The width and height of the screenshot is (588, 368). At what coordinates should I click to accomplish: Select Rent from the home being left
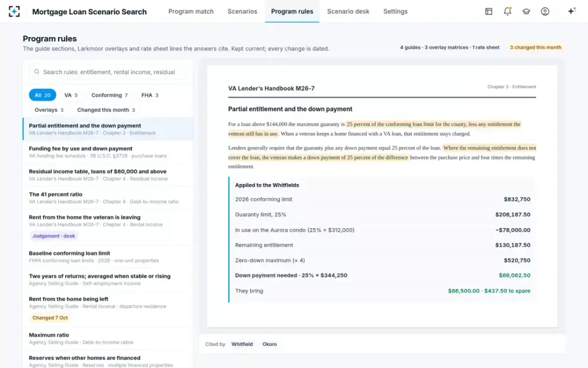pyautogui.click(x=108, y=309)
